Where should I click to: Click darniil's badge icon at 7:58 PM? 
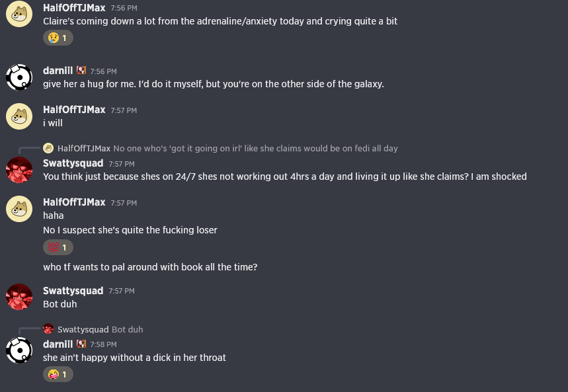(81, 344)
